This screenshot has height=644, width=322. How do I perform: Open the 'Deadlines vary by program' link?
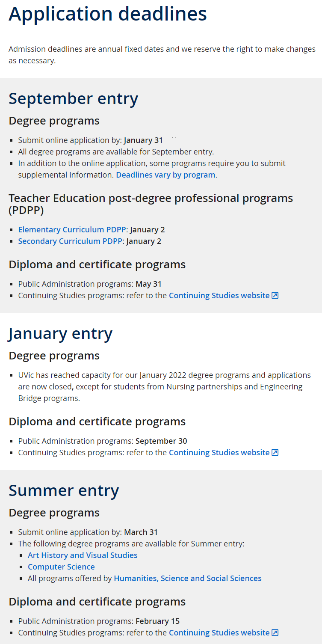click(165, 175)
